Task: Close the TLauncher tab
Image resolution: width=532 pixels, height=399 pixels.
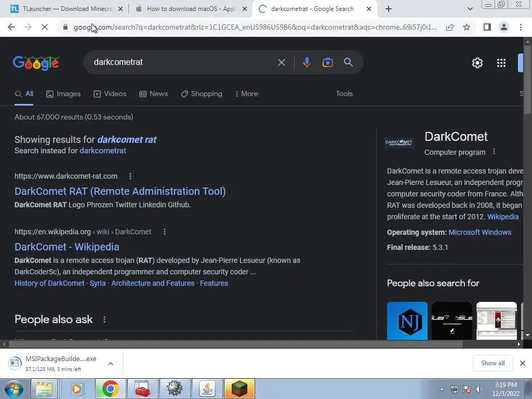Action: (x=121, y=9)
